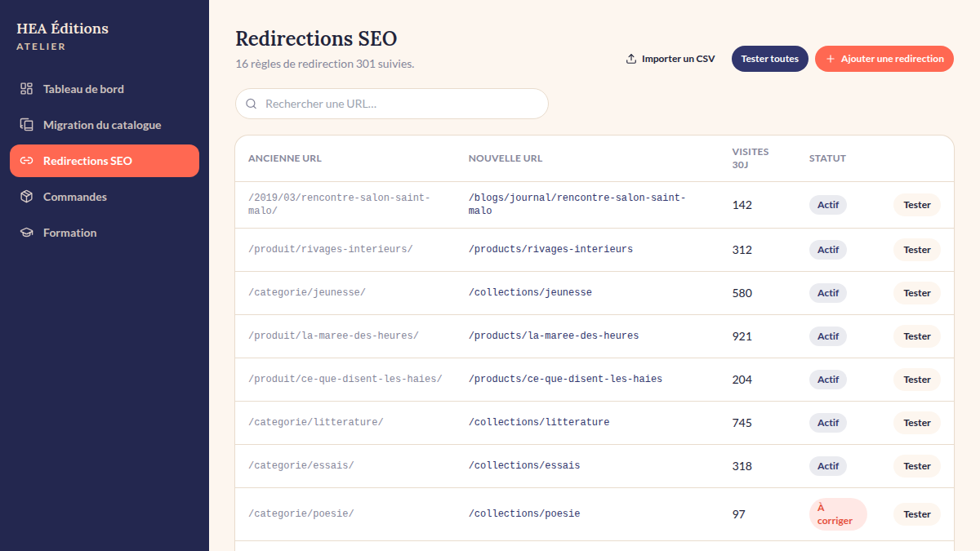Click the Nouvelle URL column header
This screenshot has height=551, width=980.
(x=506, y=158)
